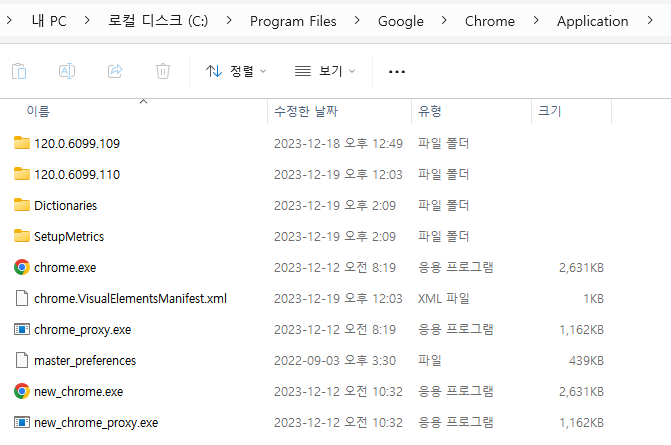671x445 pixels.
Task: Expand chevron after Application breadcrumb
Action: pyautogui.click(x=650, y=20)
